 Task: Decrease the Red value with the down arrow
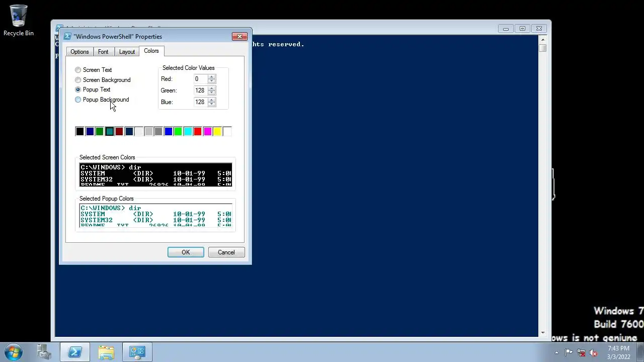pos(212,81)
